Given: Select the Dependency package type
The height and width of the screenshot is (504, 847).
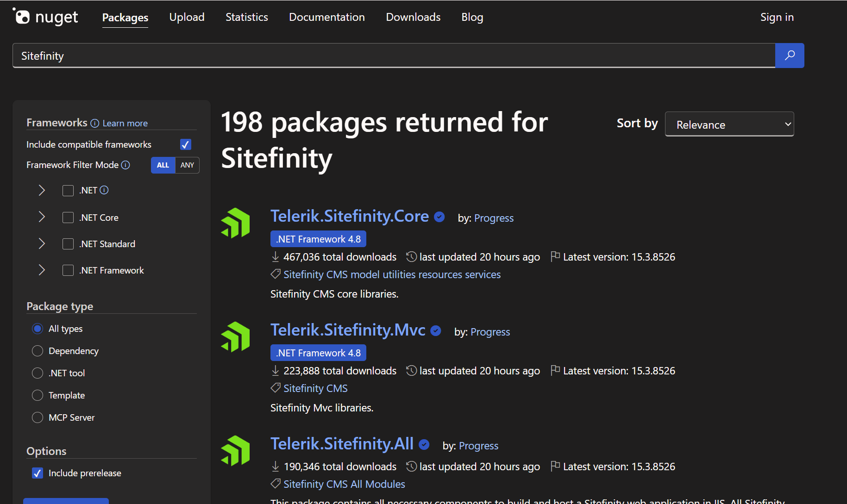Looking at the screenshot, I should click(38, 350).
